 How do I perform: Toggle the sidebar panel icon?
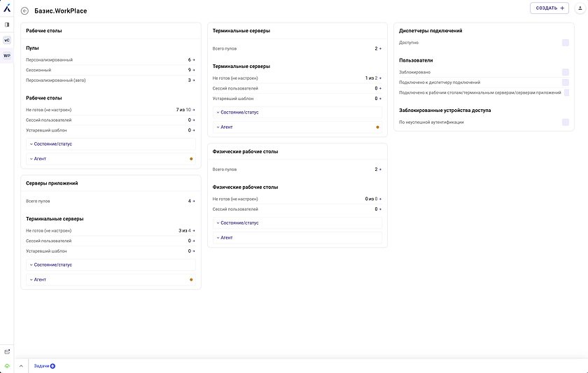click(7, 24)
